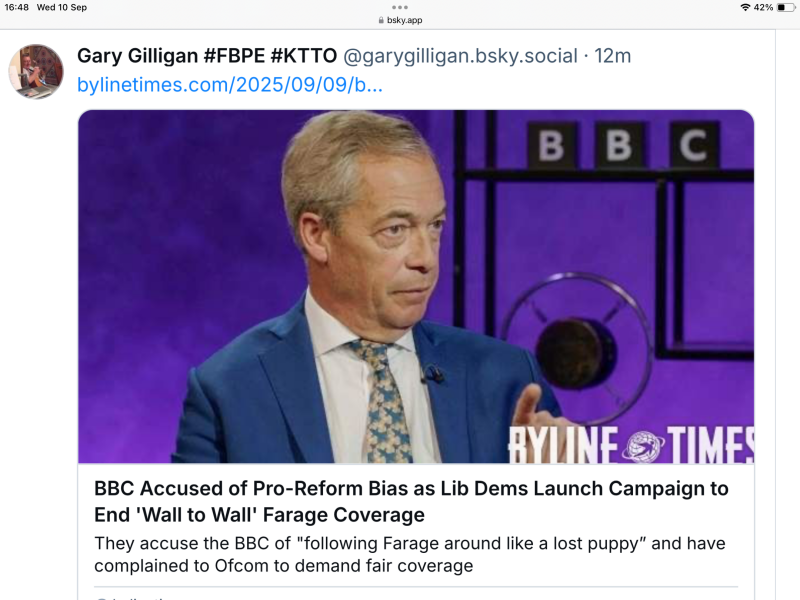Tap the bsky.app address bar text
The image size is (800, 600).
(405, 20)
